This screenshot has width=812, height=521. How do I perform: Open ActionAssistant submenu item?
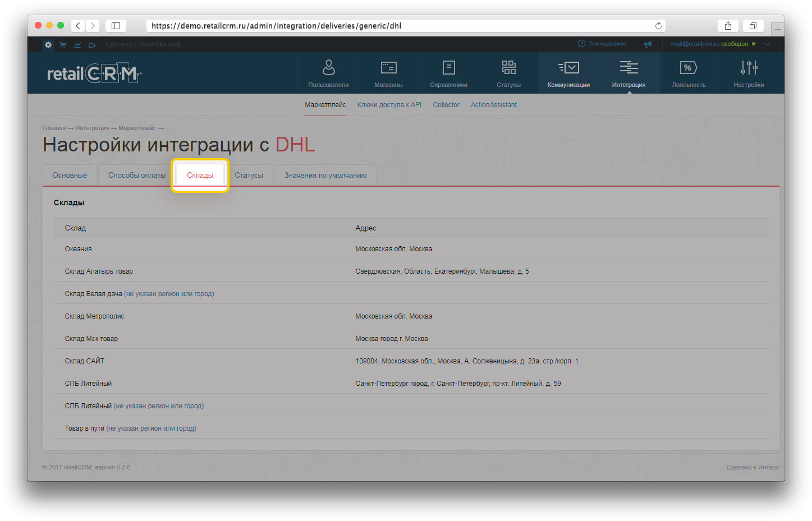[494, 105]
